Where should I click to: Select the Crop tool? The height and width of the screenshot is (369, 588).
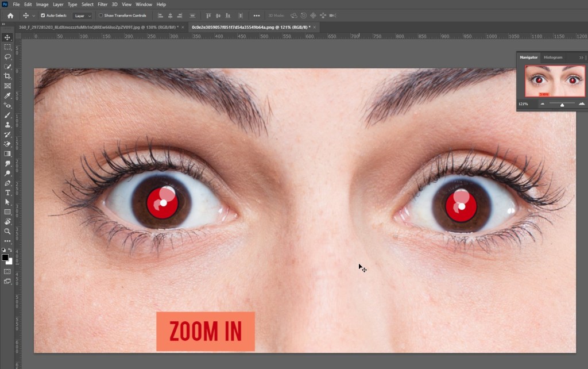pos(7,76)
